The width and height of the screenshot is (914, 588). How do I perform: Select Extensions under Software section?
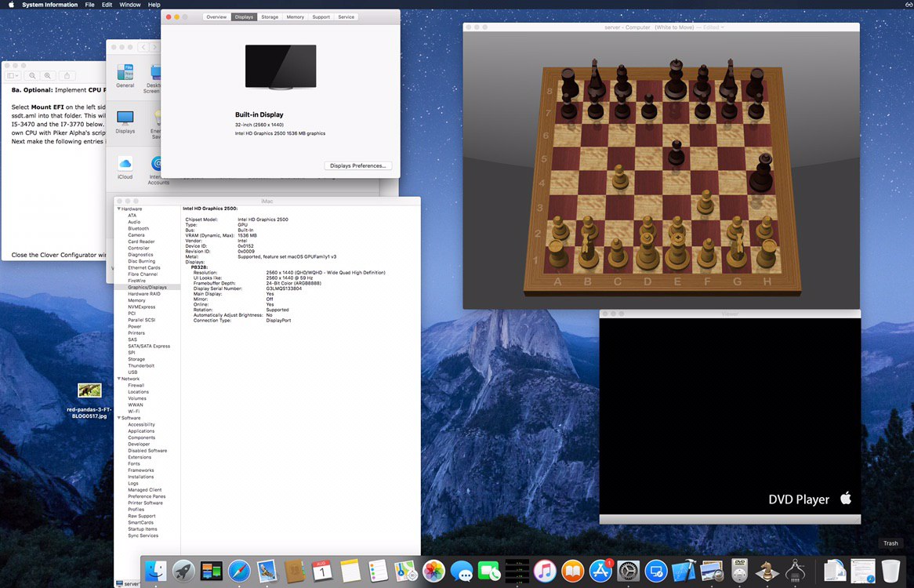coord(140,457)
